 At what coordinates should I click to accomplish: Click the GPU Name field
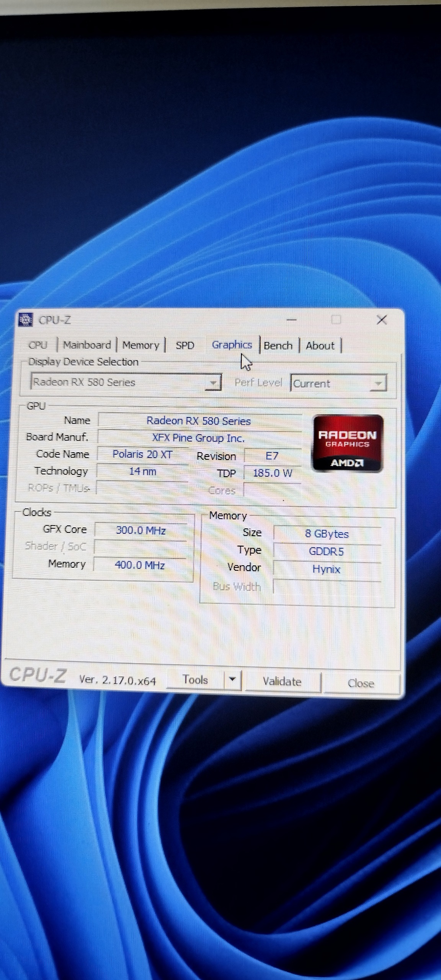click(x=199, y=421)
